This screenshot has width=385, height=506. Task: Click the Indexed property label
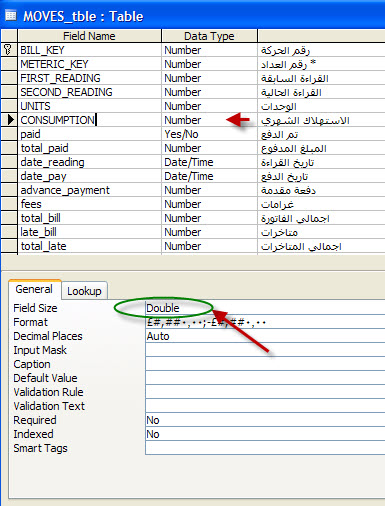tap(33, 434)
